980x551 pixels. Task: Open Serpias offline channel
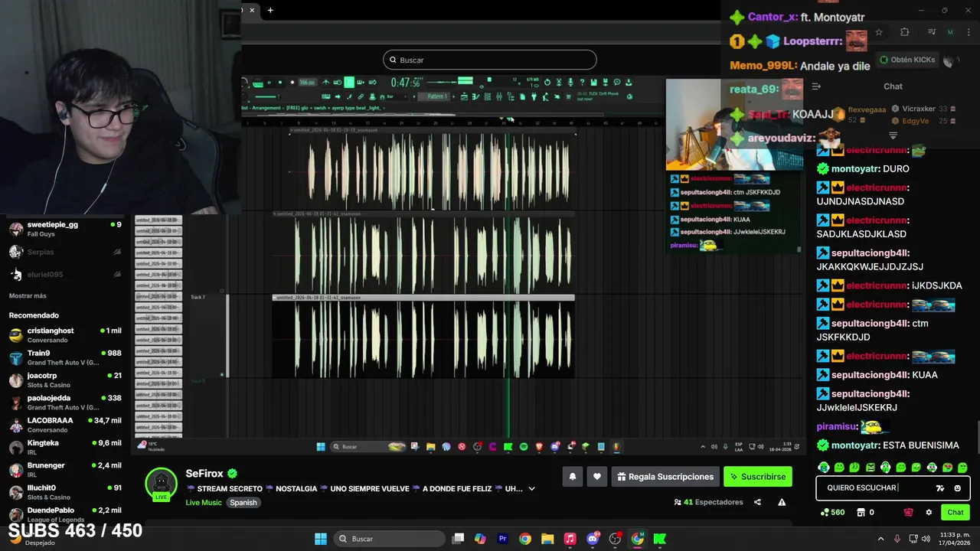point(65,252)
